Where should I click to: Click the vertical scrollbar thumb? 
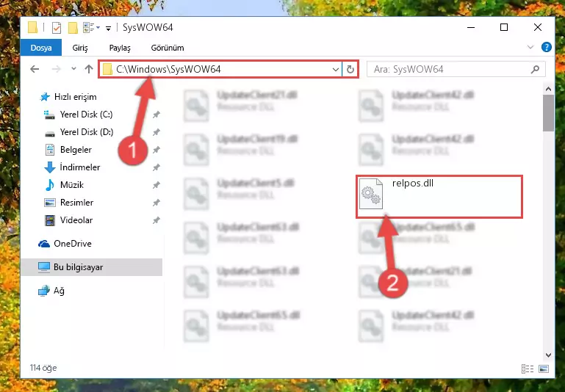click(x=548, y=113)
